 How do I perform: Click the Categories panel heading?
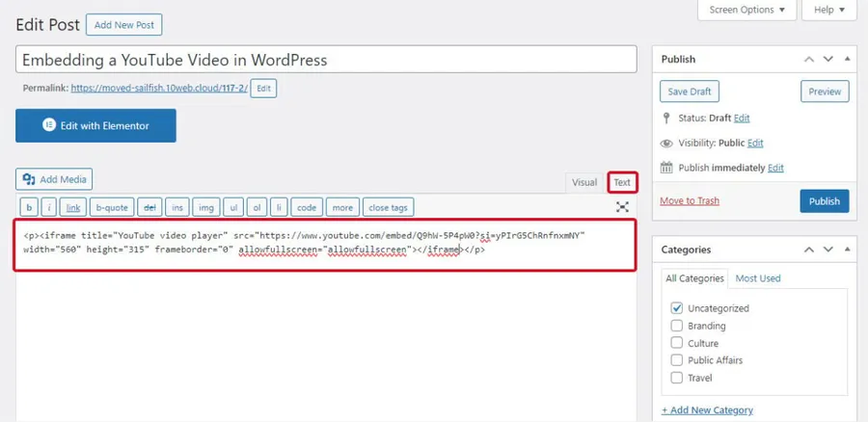[x=687, y=250]
